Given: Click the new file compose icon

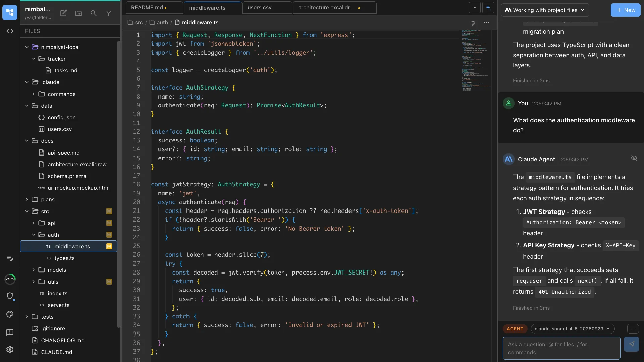Looking at the screenshot, I should (x=63, y=13).
